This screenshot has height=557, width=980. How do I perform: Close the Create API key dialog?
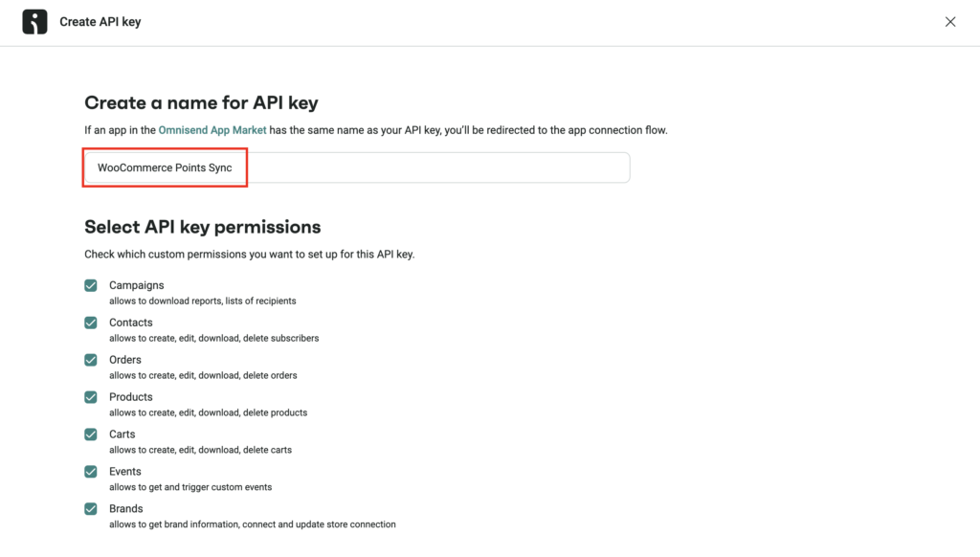[950, 21]
